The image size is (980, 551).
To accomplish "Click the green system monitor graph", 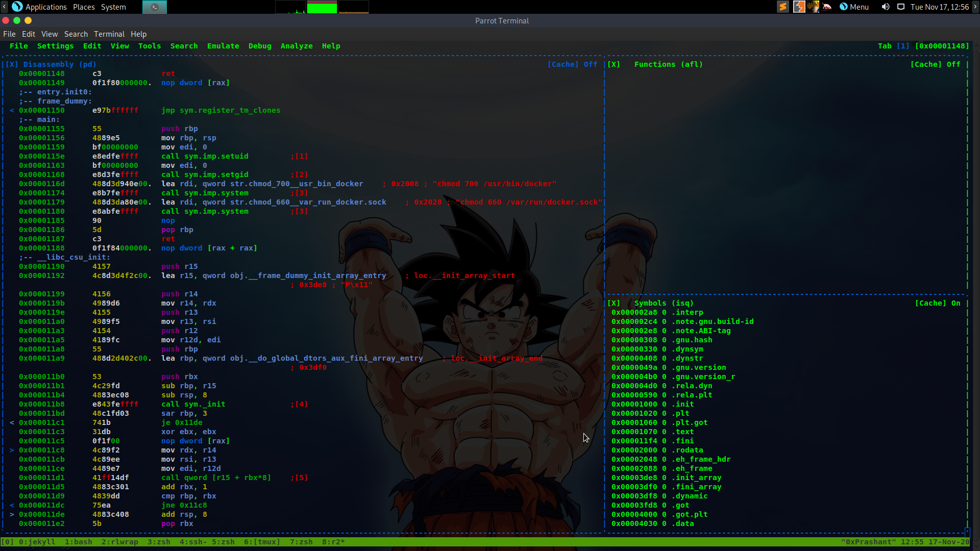I will coord(322,7).
